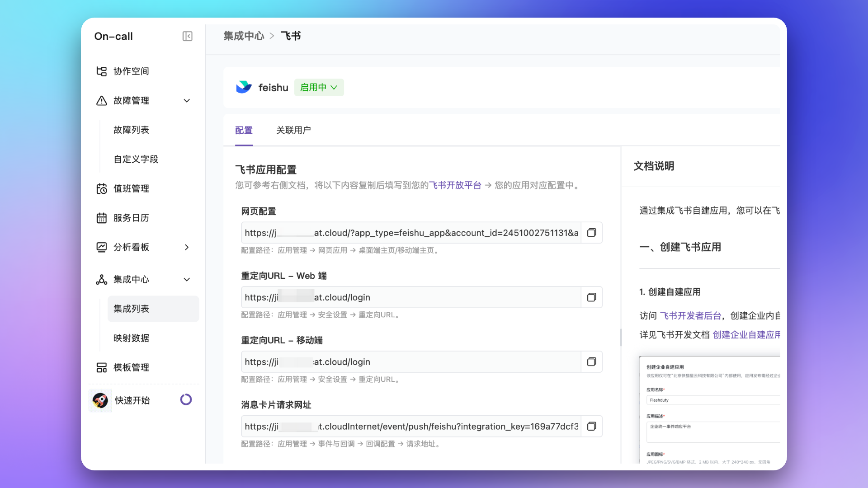The image size is (868, 488).
Task: Open 值班管理 from the sidebar
Action: click(x=131, y=188)
